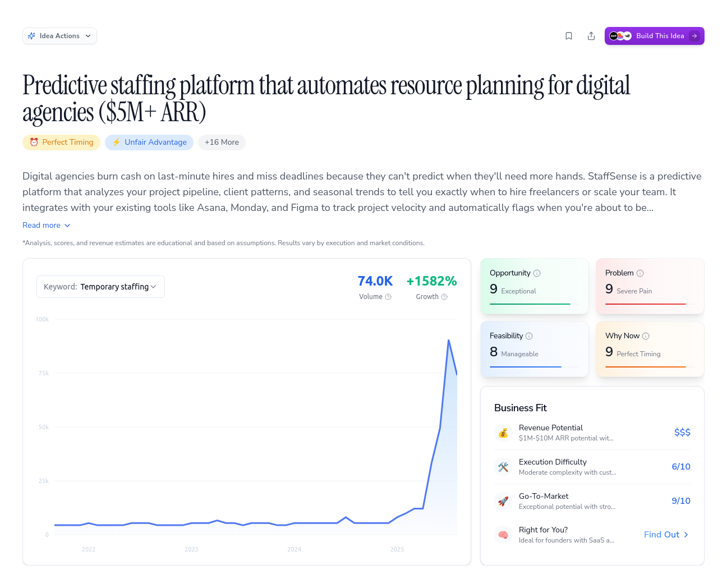The height and width of the screenshot is (588, 727).
Task: Open the Go-To-Market row
Action: (592, 501)
